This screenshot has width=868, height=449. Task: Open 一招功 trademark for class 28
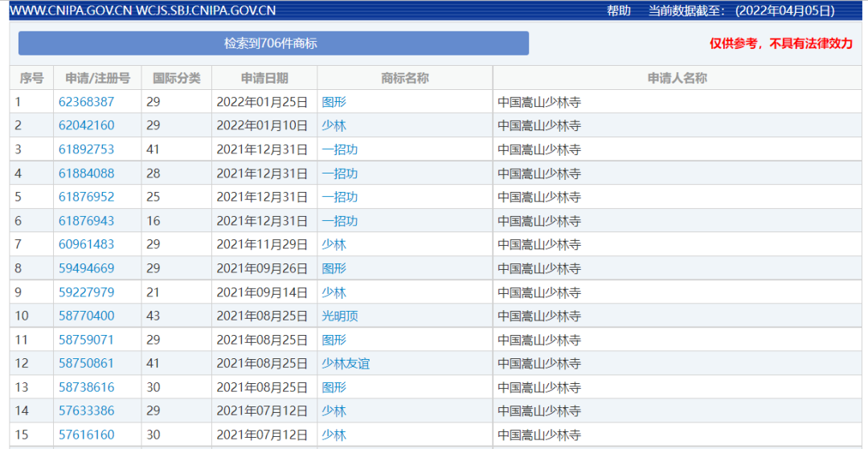coord(340,173)
